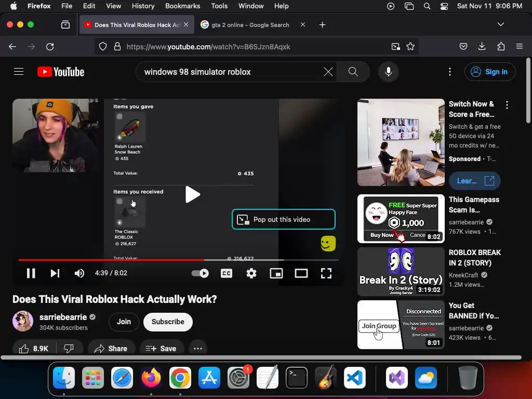Open the Switch Now sponsored thumbnail

tap(401, 142)
